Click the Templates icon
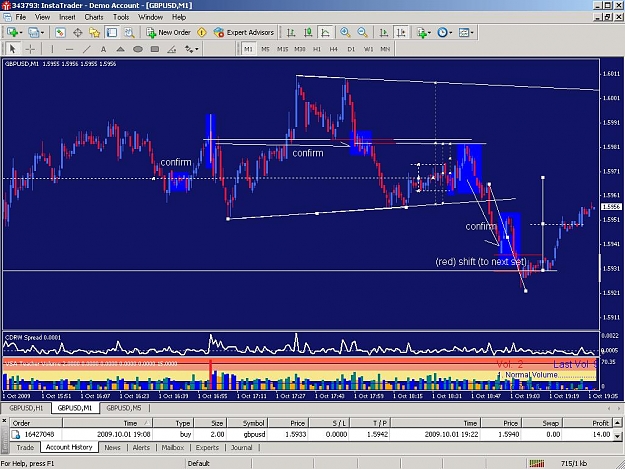The image size is (625, 469). pos(464,33)
